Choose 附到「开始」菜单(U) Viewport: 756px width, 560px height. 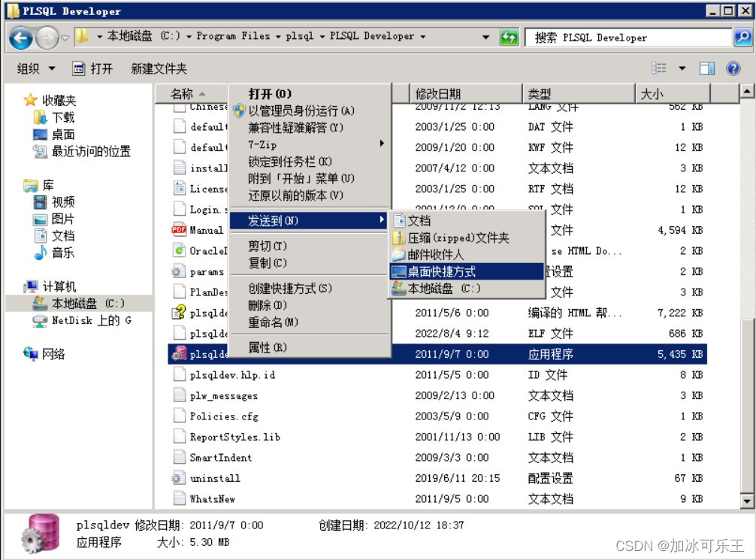310,178
